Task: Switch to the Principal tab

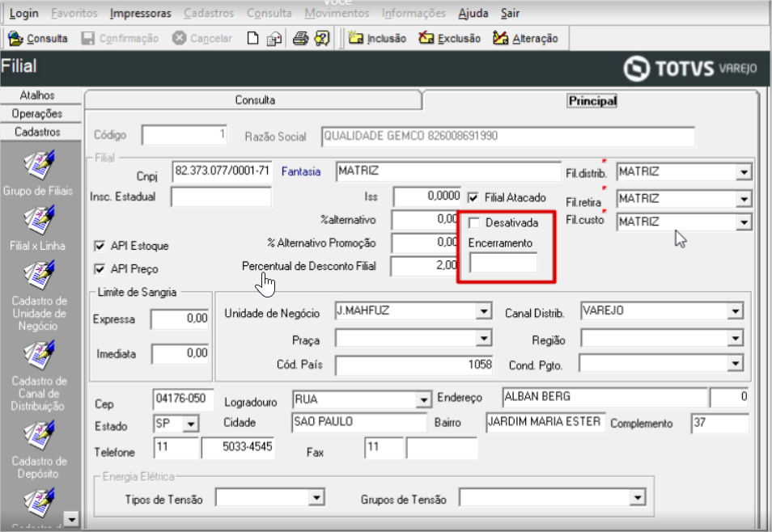Action: 592,101
